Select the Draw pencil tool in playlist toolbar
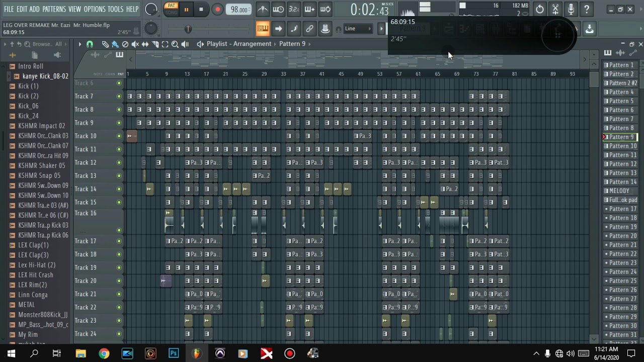Viewport: 644px width, 362px height. (x=105, y=44)
